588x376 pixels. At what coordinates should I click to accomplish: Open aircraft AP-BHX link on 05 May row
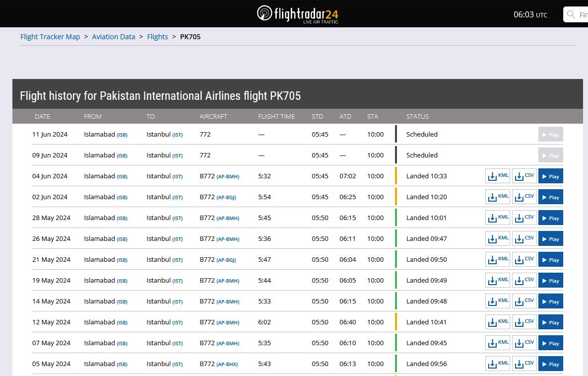pos(227,365)
